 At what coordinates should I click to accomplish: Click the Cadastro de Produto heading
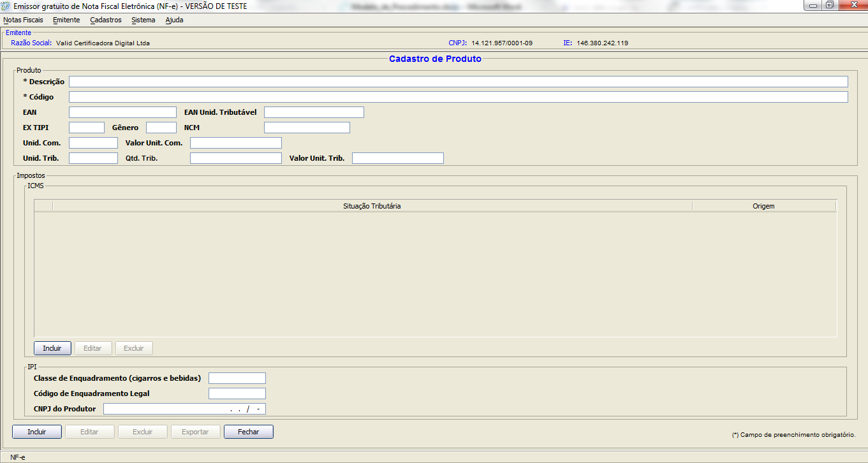(x=435, y=59)
